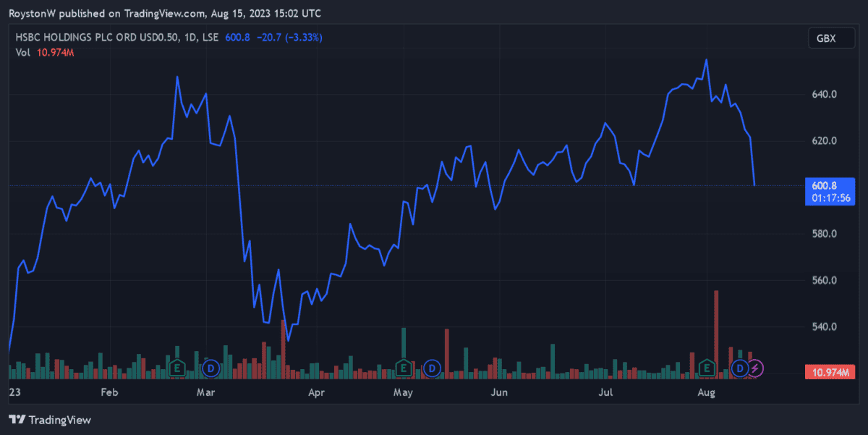Viewport: 868px width, 435px height.
Task: Select the August dividend 'D' marker
Action: tap(739, 368)
